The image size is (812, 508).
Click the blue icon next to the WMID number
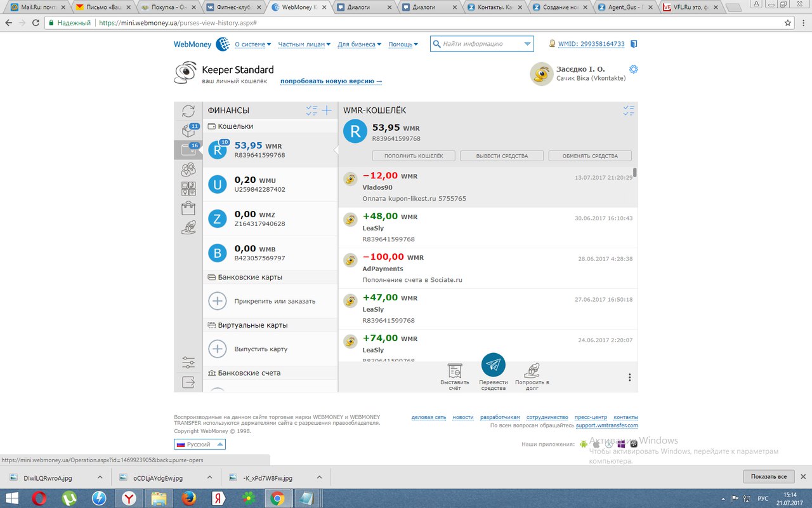[633, 44]
